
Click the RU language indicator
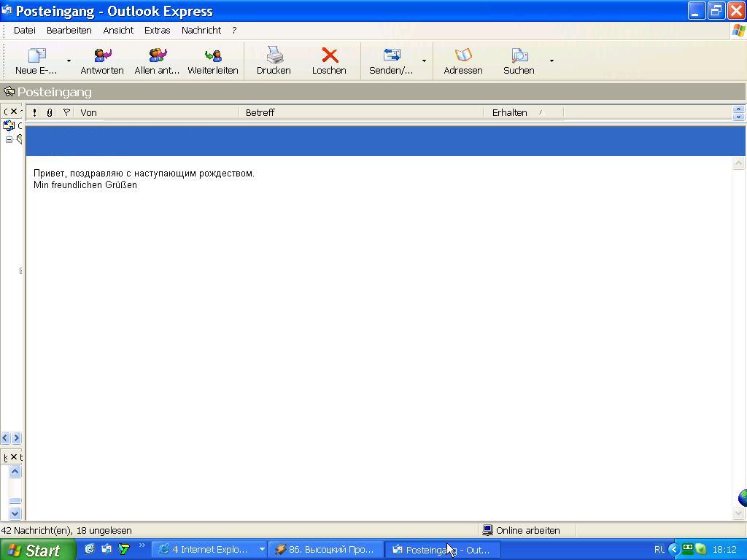point(659,550)
